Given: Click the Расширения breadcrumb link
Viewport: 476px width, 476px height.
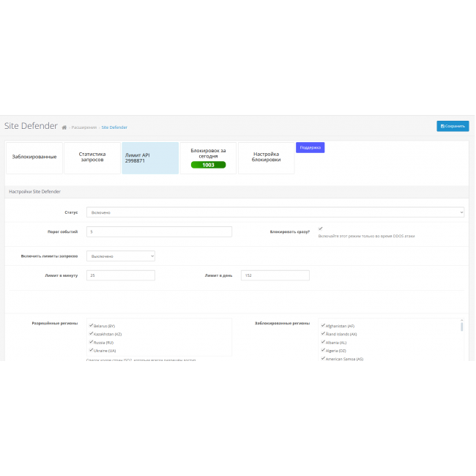Looking at the screenshot, I should 83,127.
